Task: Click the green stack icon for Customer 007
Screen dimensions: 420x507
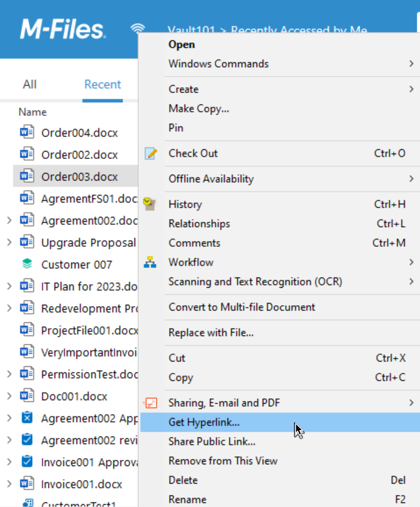Action: click(27, 264)
